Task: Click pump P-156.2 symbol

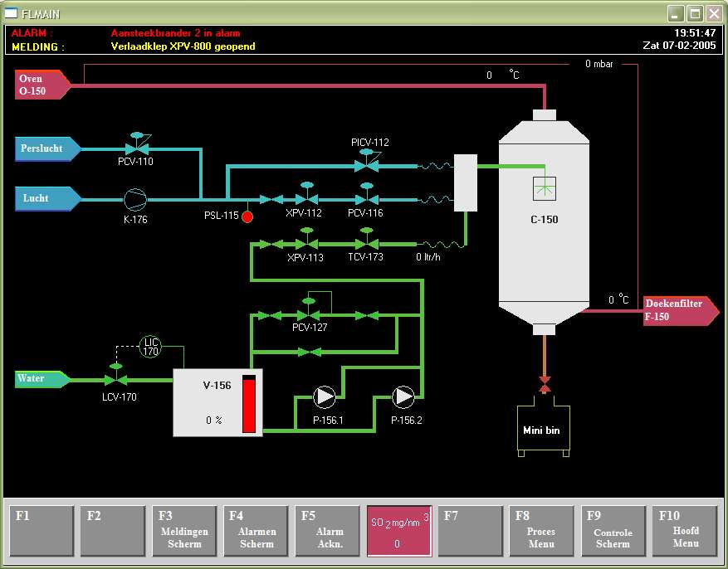Action: 403,397
